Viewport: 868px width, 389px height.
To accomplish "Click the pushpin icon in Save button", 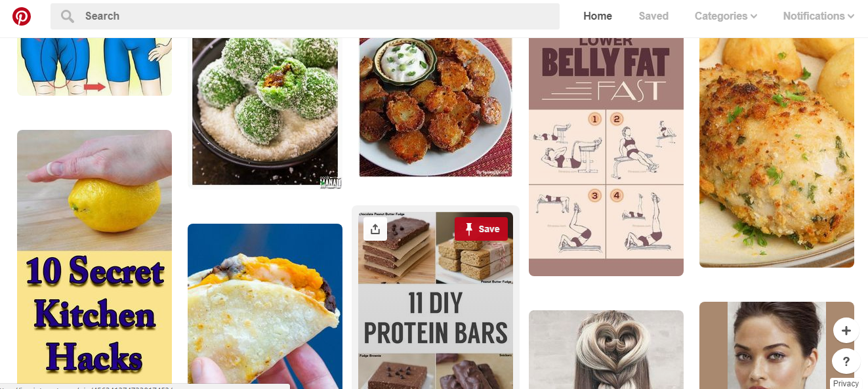I will (468, 229).
